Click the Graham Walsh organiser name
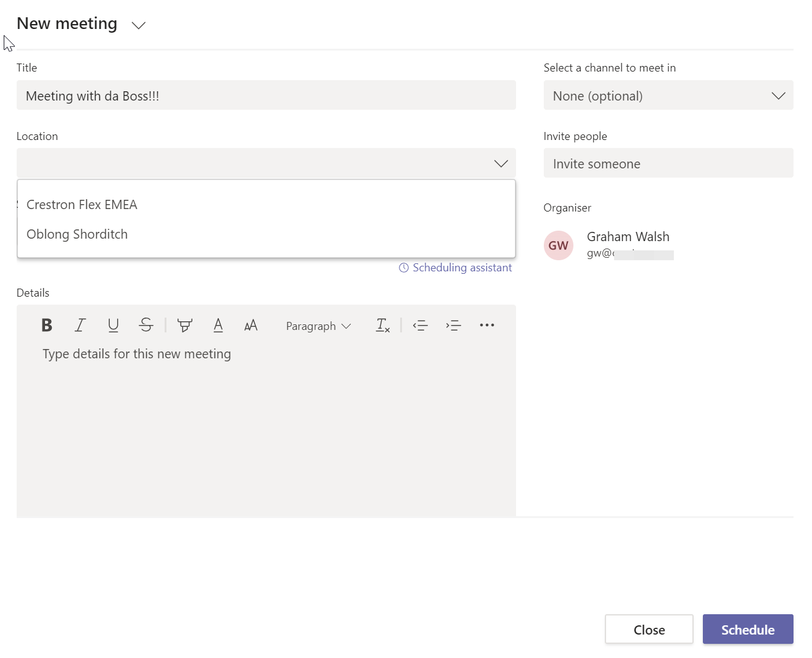This screenshot has width=812, height=658. [x=628, y=237]
